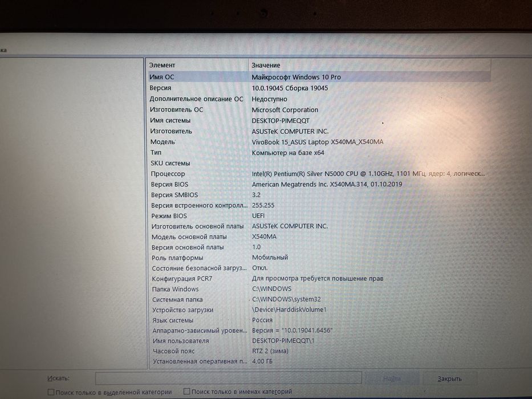Select 'Майкрософт Windows 10 Pro' value
This screenshot has width=532, height=399.
point(296,77)
